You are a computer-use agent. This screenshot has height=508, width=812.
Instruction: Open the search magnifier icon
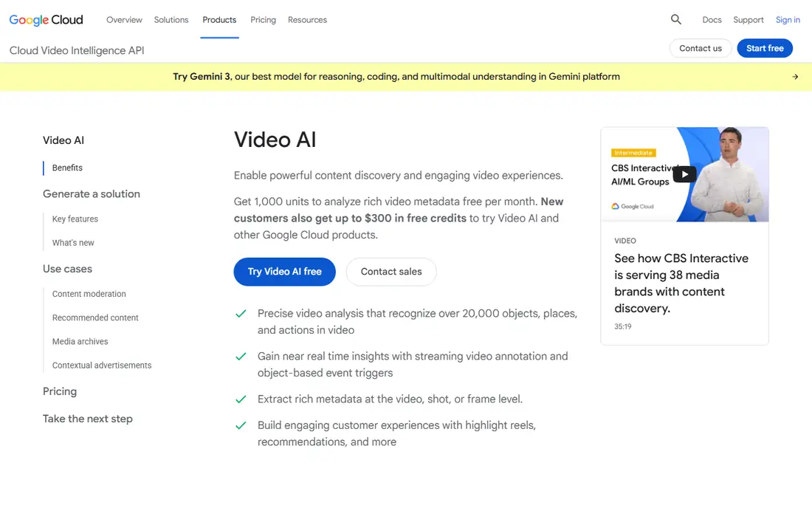click(x=675, y=20)
